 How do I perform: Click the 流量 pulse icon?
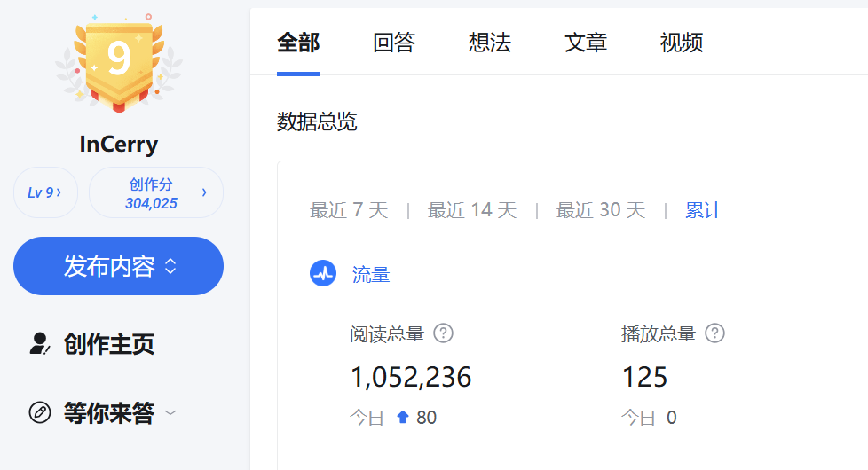click(x=323, y=273)
